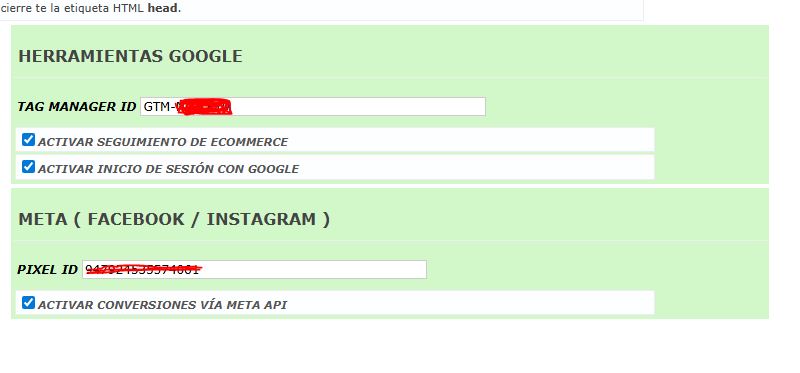Click into the Pixel ID text field
The height and width of the screenshot is (373, 800).
coord(254,269)
